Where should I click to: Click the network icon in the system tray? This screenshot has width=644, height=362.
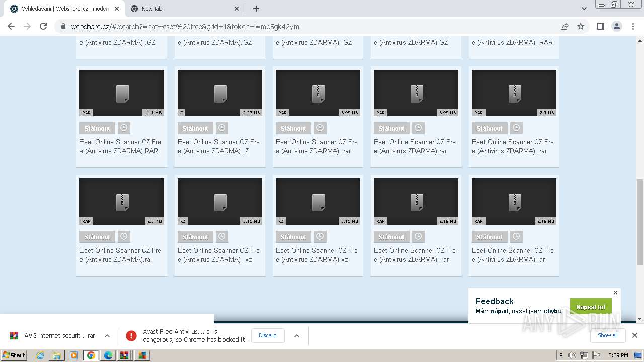tap(584, 355)
